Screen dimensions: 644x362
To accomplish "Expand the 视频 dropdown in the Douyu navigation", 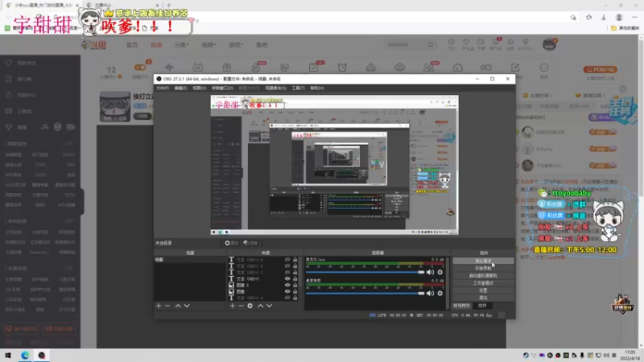I will (x=208, y=45).
